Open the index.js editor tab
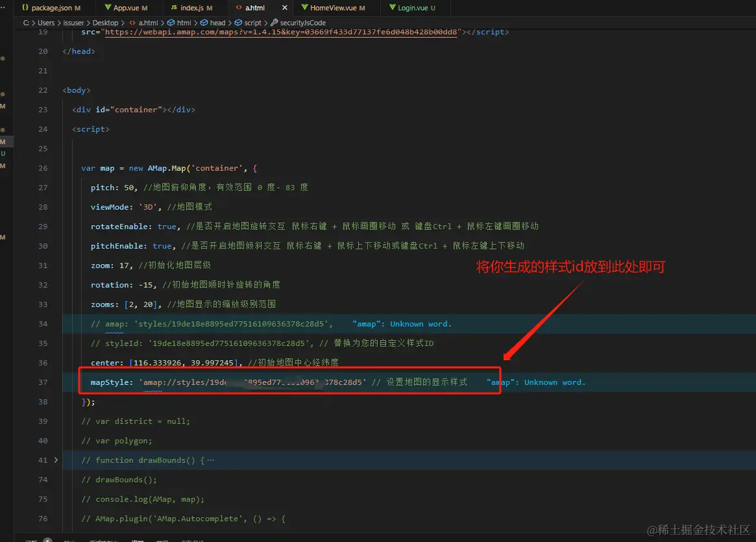Screen dimensions: 756x542 click(192, 8)
